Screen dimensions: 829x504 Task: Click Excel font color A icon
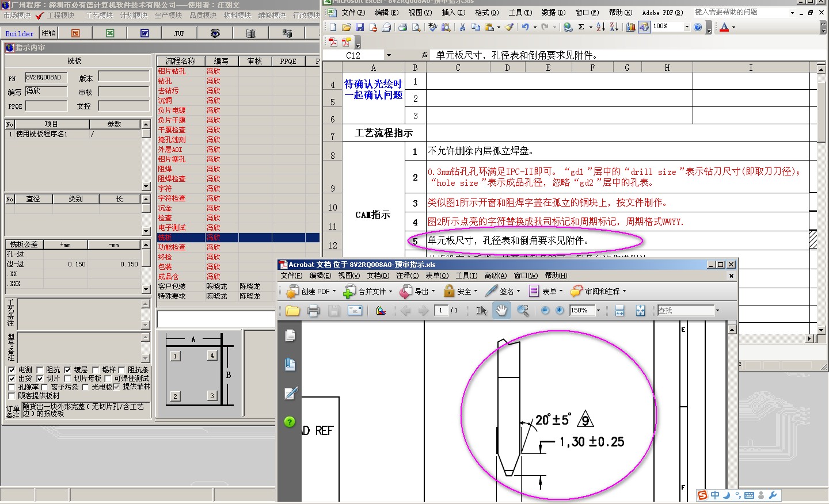724,26
